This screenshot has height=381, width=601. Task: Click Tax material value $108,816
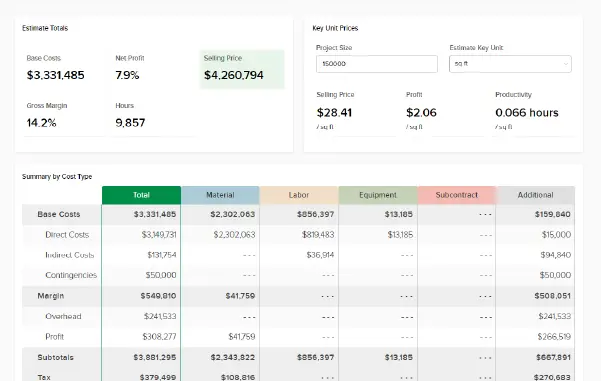point(238,377)
